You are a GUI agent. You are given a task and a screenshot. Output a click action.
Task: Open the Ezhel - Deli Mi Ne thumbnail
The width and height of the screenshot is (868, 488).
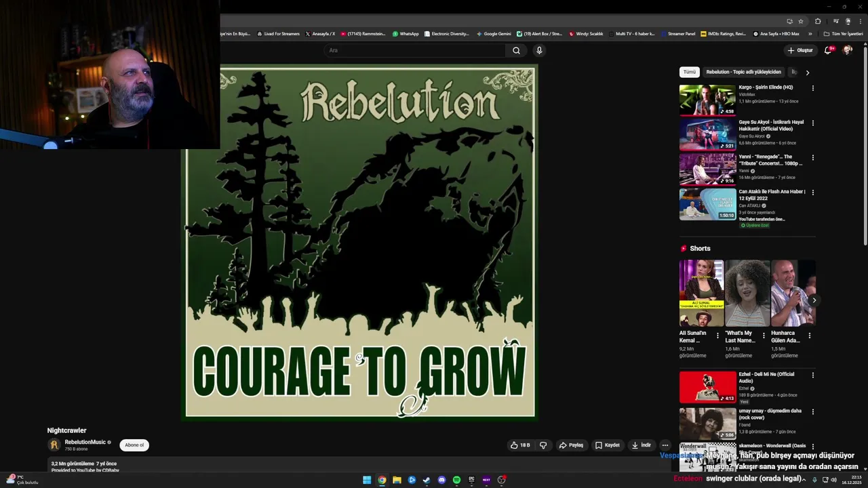(x=707, y=387)
